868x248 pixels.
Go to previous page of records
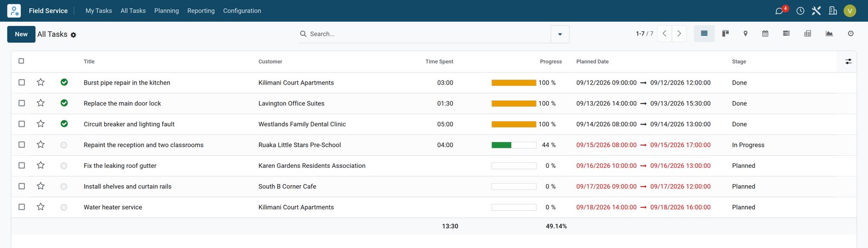pos(665,34)
